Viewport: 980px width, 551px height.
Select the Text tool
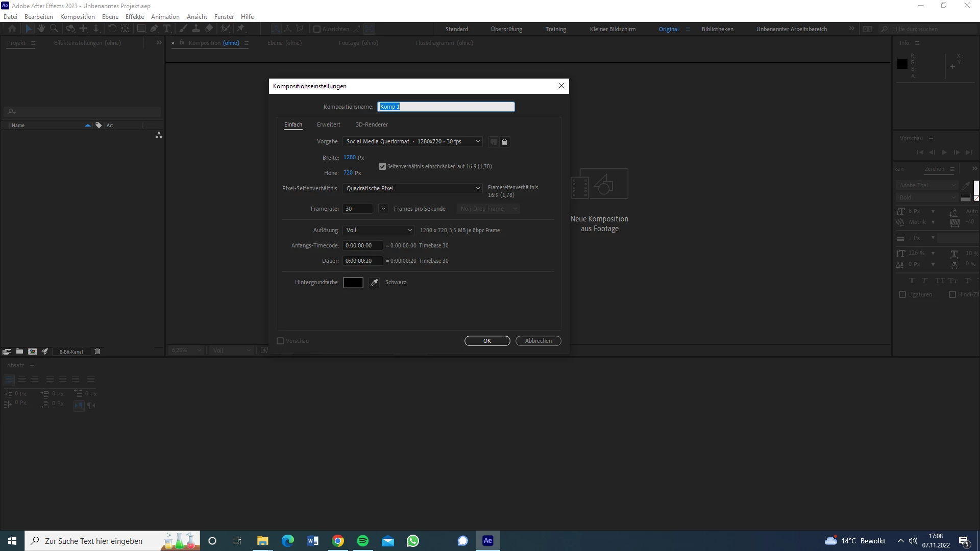tap(167, 29)
